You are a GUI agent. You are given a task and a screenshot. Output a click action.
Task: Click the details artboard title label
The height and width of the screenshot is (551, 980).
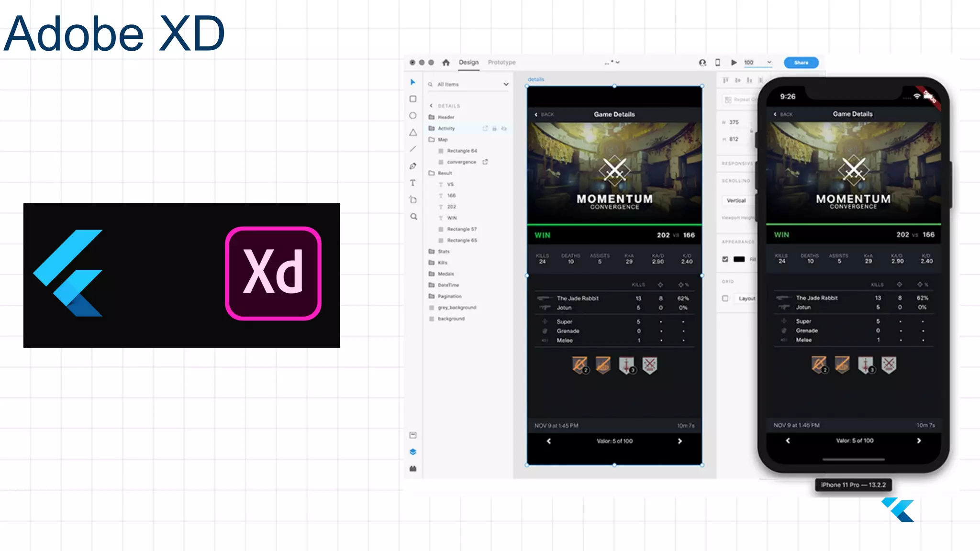pyautogui.click(x=536, y=79)
